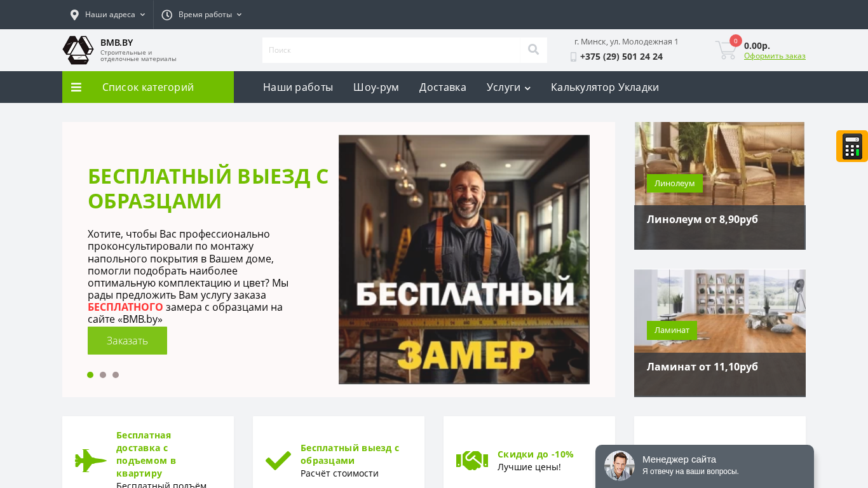
Task: Click Бесплатный выезд с образцами text
Action: (x=350, y=454)
